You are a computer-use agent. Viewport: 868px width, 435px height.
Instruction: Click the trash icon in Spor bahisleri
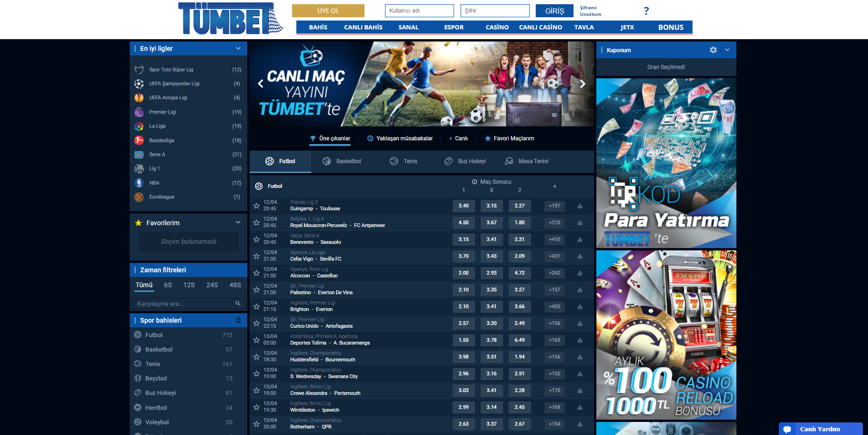pyautogui.click(x=238, y=320)
